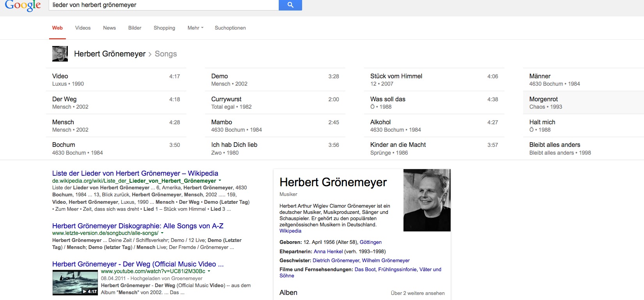This screenshot has height=300, width=644.
Task: Select the song 'Ich hab Dich lieb'
Action: coord(275,148)
